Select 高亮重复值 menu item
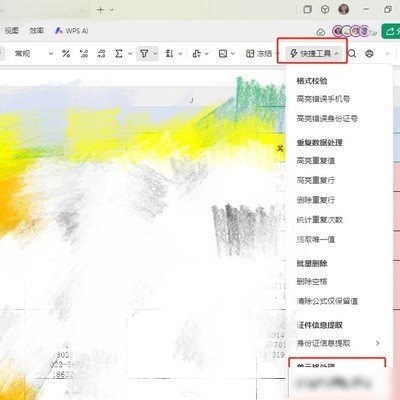Viewport: 400px width, 400px height. (316, 161)
